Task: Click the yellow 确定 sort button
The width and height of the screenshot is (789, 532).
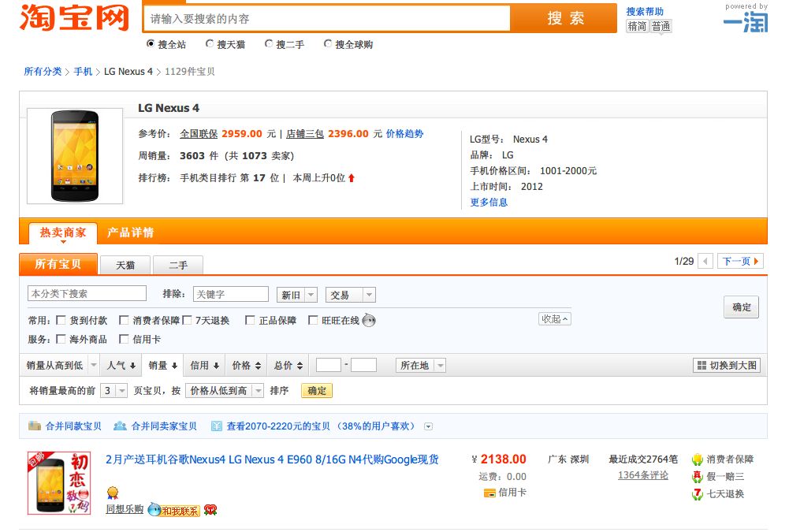Action: point(317,391)
